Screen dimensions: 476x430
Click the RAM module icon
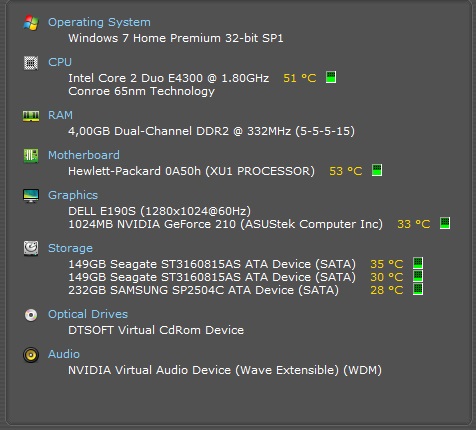click(x=31, y=116)
